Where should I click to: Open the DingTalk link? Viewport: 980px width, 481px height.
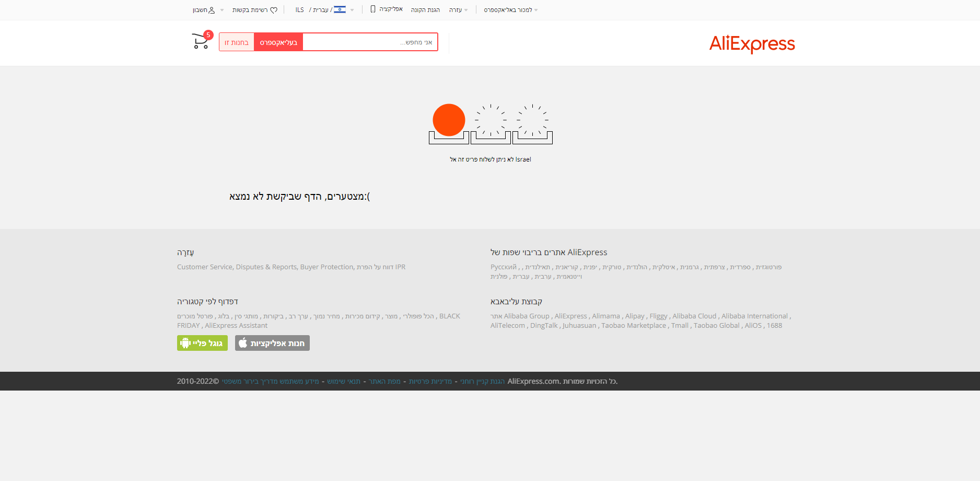(x=544, y=325)
